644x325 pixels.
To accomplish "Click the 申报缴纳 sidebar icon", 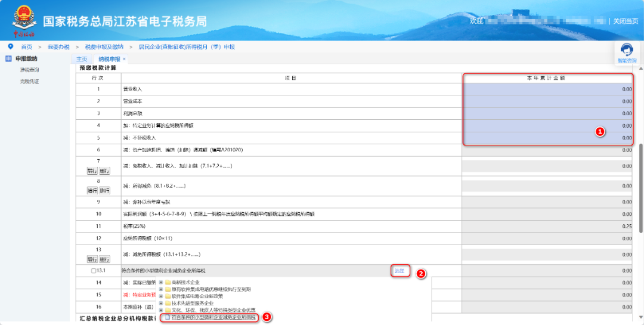I will click(9, 58).
